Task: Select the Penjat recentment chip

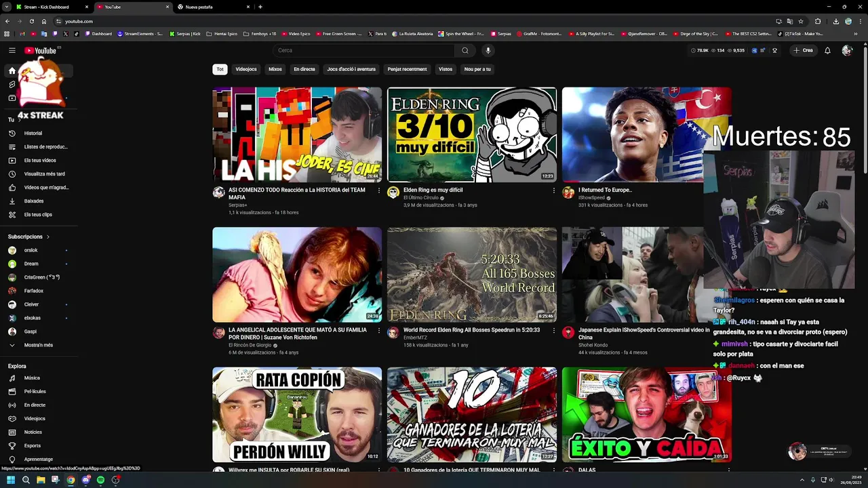Action: [408, 69]
